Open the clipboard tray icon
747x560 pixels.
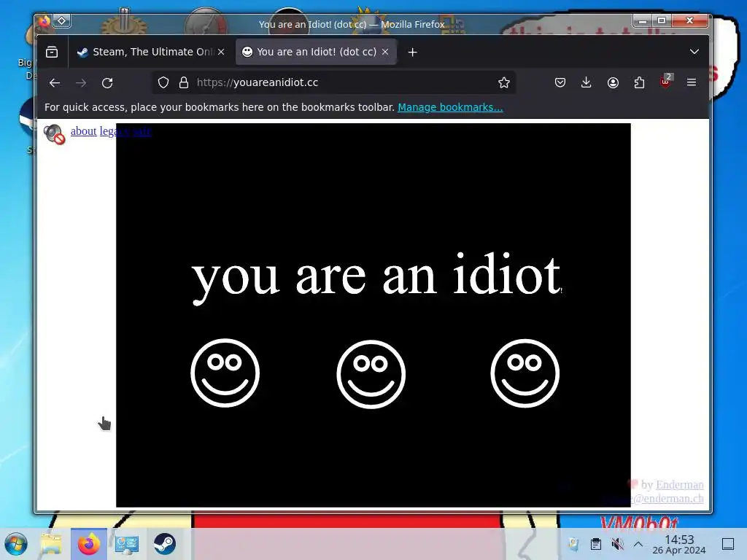(595, 544)
